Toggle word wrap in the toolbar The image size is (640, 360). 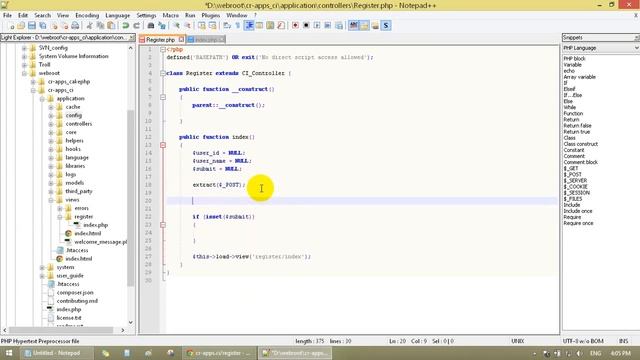[227, 26]
